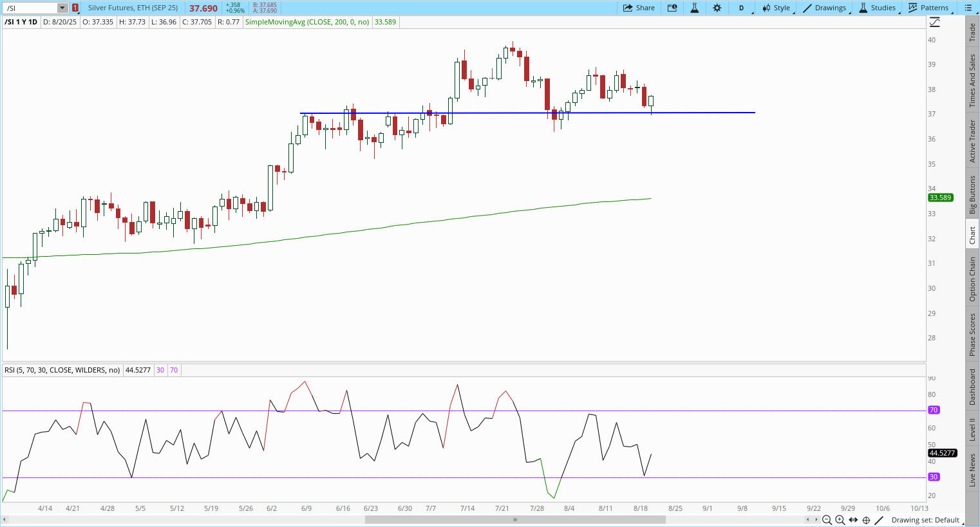Click the zoom out magnifier icon
Image resolution: width=980 pixels, height=527 pixels.
[827, 520]
